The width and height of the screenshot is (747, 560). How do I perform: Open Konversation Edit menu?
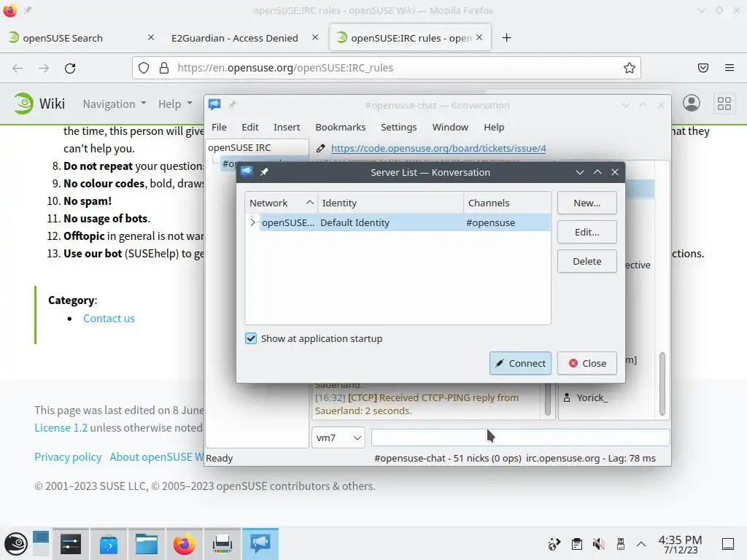[249, 127]
